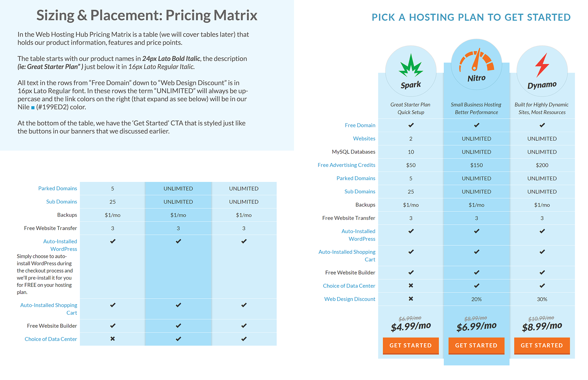The width and height of the screenshot is (588, 380).
Task: Expand the Free Domain feature link
Action: pos(360,125)
